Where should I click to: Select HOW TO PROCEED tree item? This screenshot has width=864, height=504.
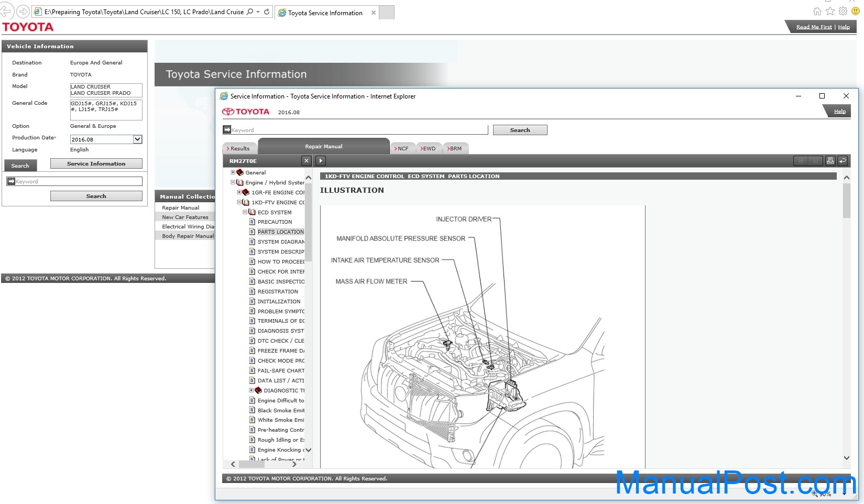point(281,261)
